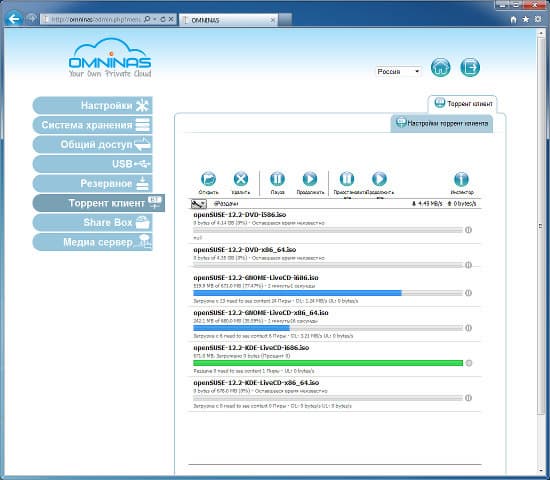Click the 4.49 MB/s download speed indicator

(x=427, y=204)
